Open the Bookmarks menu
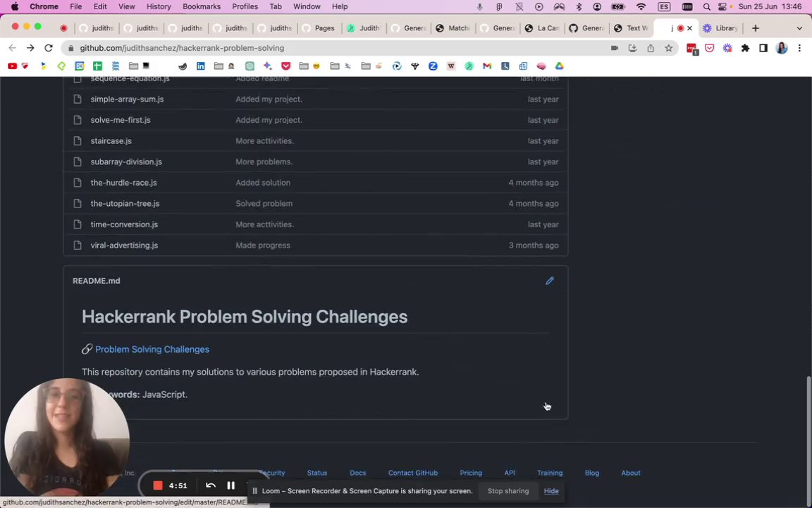 click(202, 7)
